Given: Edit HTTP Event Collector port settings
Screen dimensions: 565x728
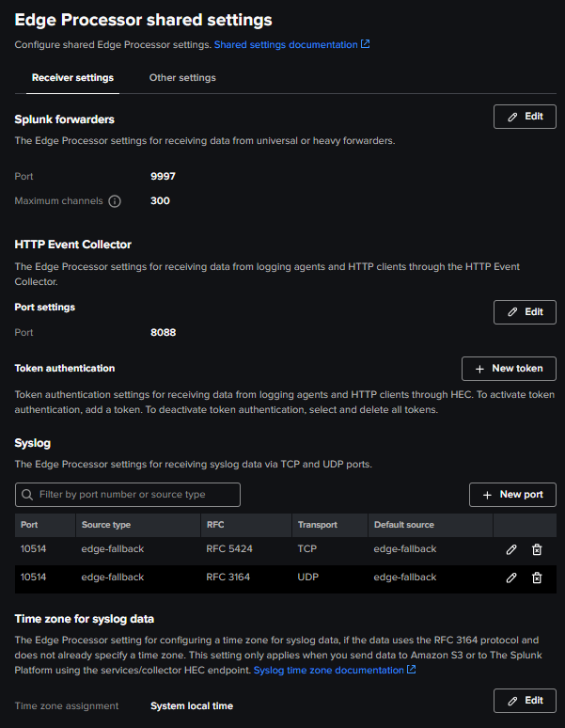Looking at the screenshot, I should pos(525,312).
